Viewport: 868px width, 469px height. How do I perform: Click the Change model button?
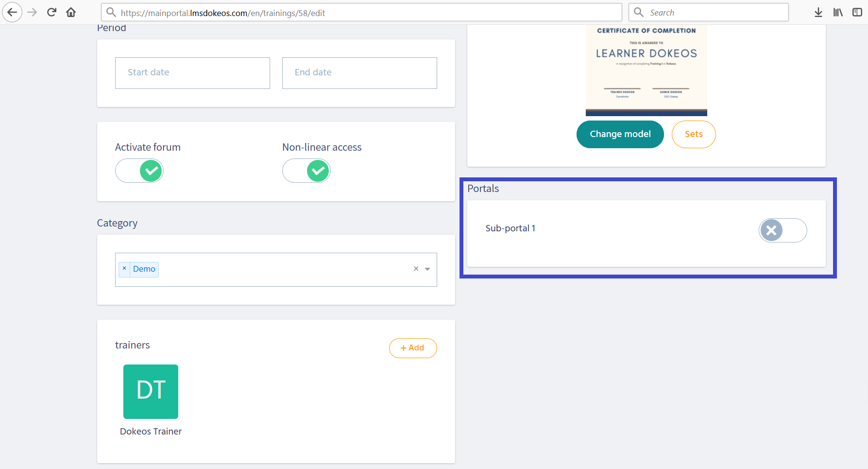point(620,134)
